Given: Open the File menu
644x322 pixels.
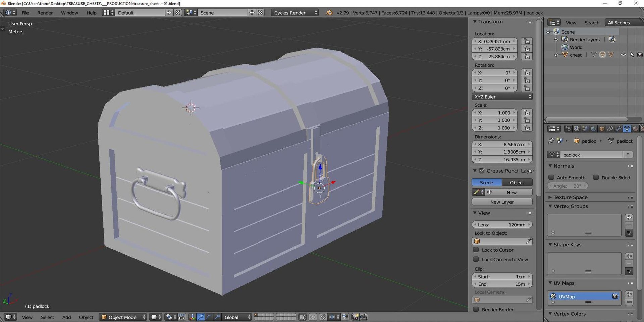Looking at the screenshot, I should (25, 13).
